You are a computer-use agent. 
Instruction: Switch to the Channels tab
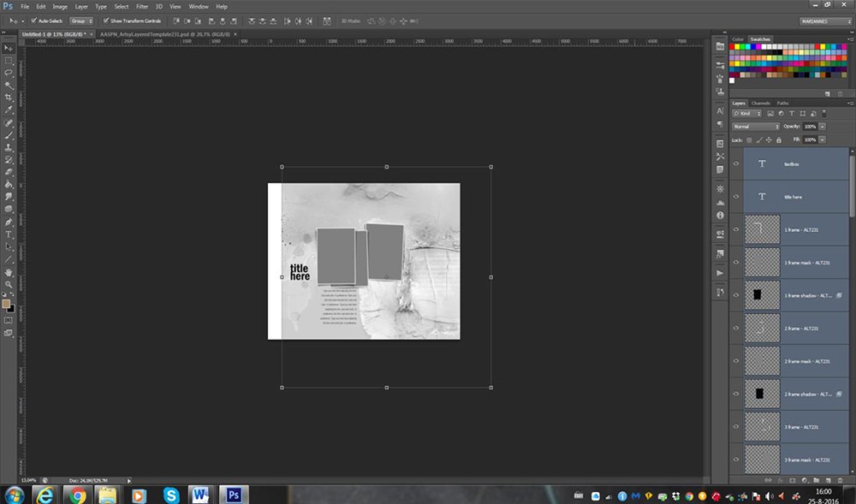pyautogui.click(x=760, y=103)
